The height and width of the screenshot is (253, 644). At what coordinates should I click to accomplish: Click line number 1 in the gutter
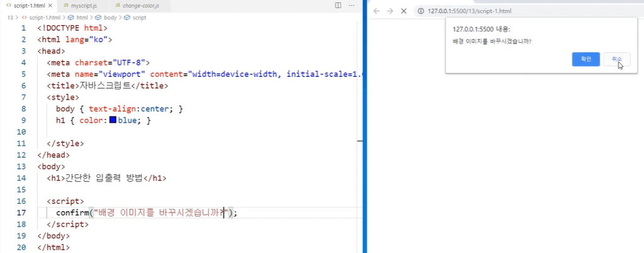click(x=23, y=28)
